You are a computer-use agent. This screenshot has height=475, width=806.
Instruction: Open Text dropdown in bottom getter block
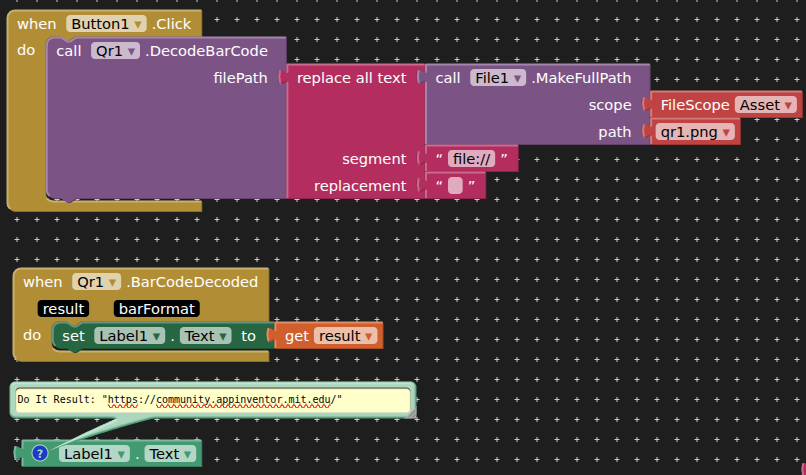pos(170,454)
